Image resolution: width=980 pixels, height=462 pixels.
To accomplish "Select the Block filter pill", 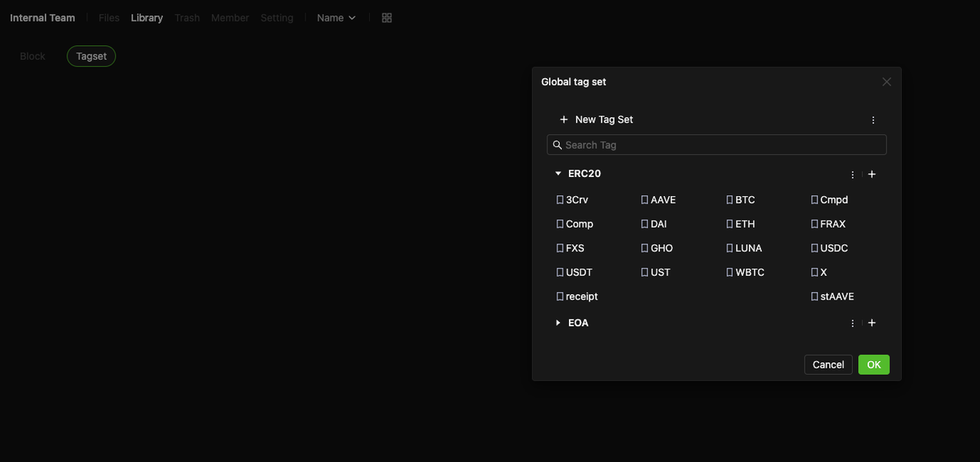I will point(33,56).
